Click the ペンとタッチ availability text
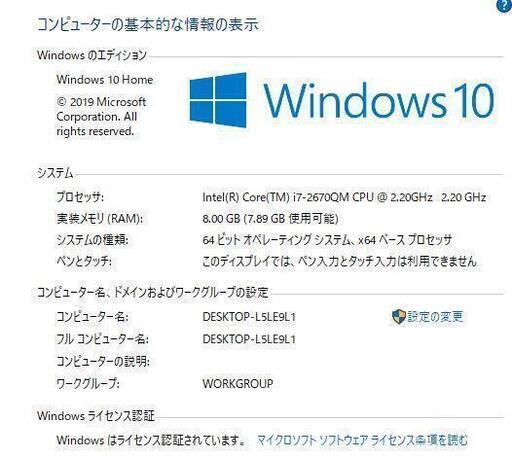Viewport: 512px width, 458px height. point(339,261)
